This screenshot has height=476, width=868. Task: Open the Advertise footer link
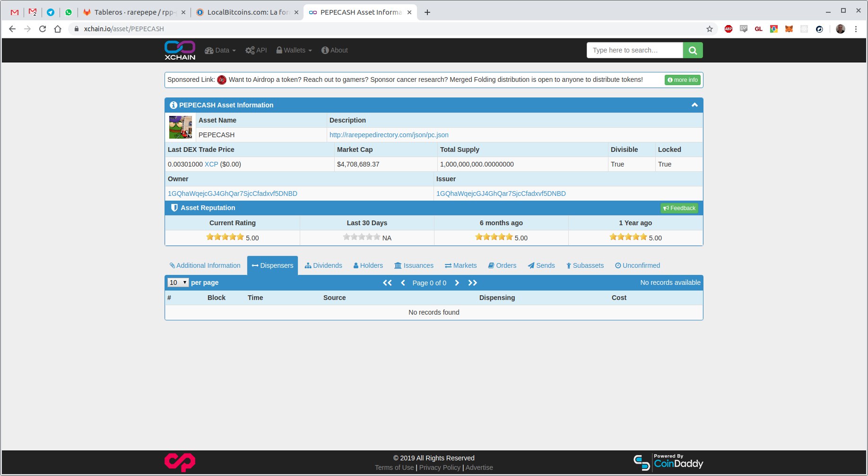479,467
